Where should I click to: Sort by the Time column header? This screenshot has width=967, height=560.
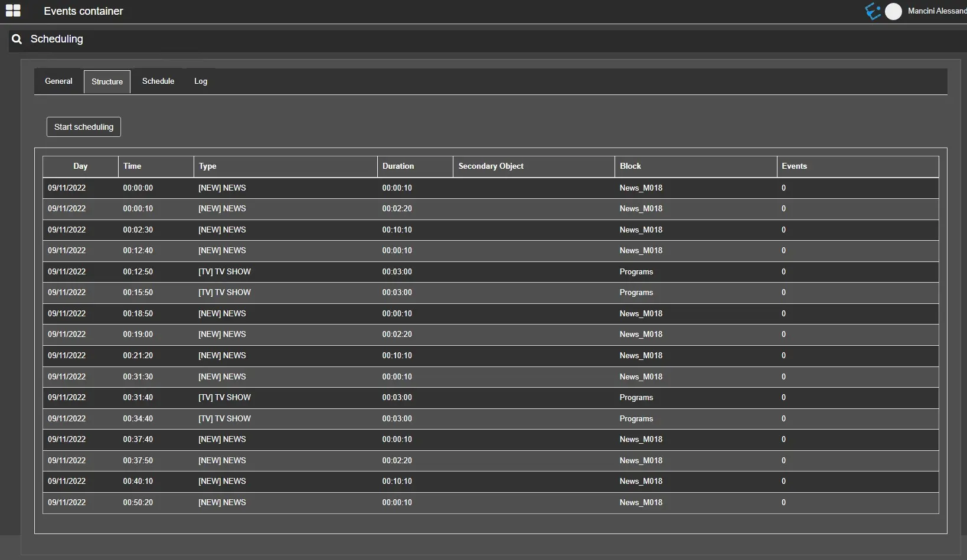coord(132,166)
